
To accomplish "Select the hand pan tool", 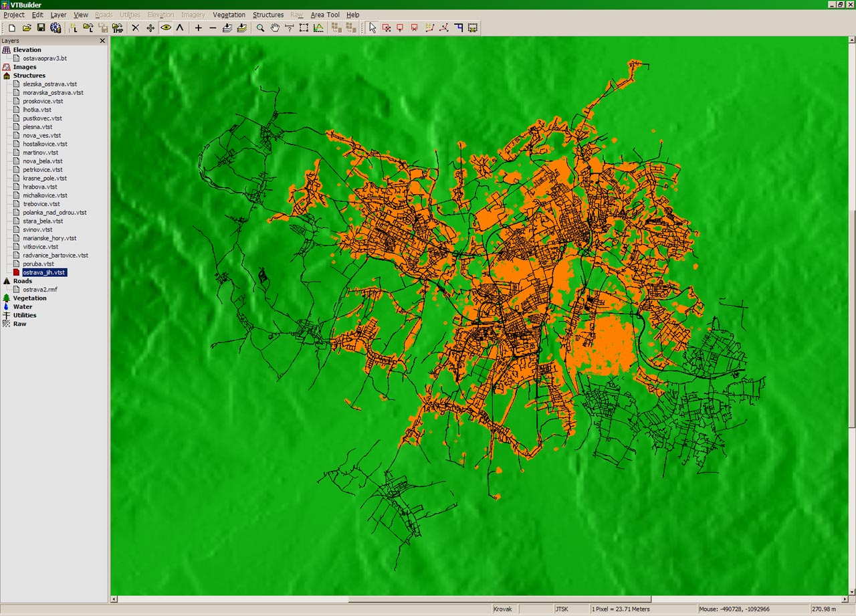I will [275, 28].
